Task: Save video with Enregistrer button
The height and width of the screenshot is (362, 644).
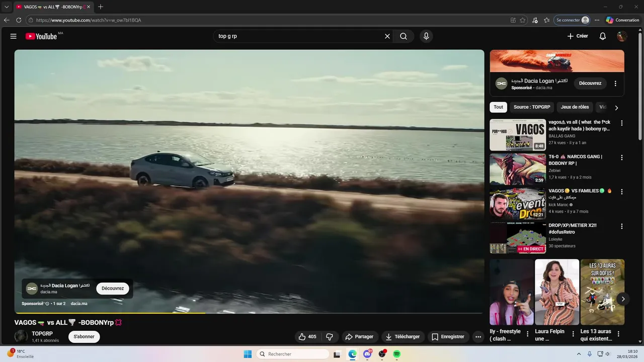Action: click(x=448, y=336)
